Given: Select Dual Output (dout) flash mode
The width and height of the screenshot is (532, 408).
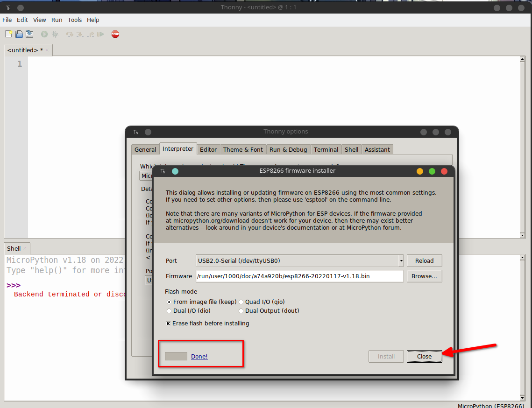Looking at the screenshot, I should (241, 310).
